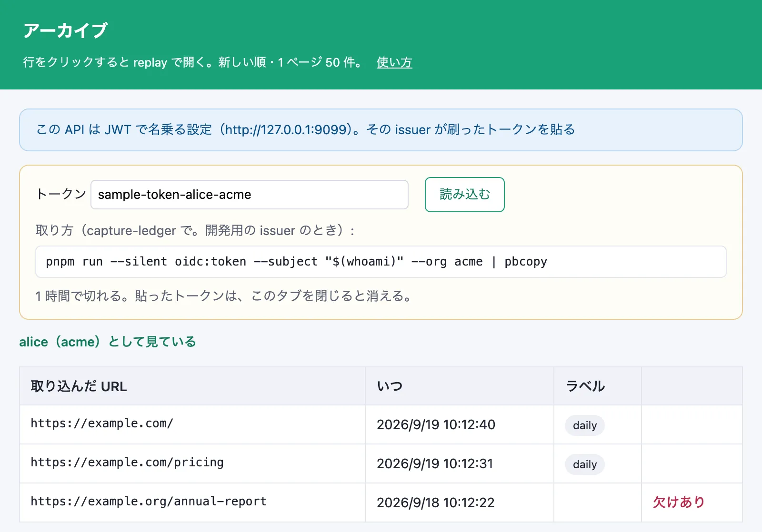This screenshot has height=532, width=762.
Task: Click the 取り方 capture-ledger instruction line
Action: (x=195, y=231)
